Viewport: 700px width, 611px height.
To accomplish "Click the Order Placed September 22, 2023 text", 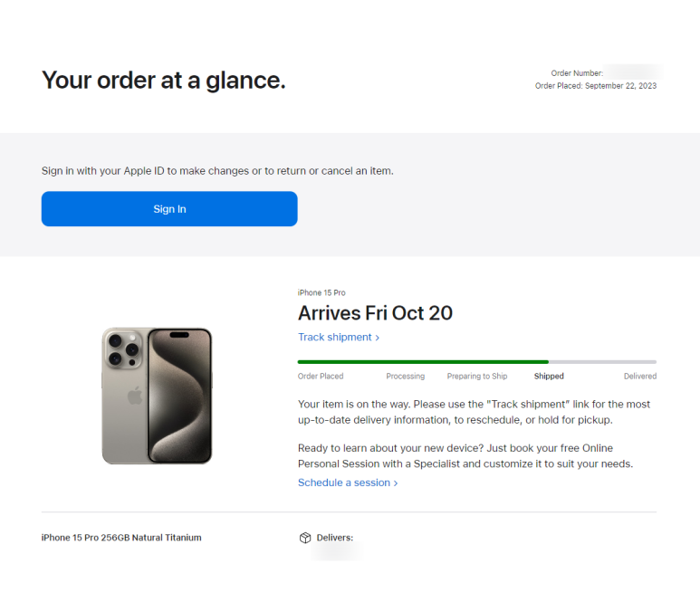I will 596,86.
